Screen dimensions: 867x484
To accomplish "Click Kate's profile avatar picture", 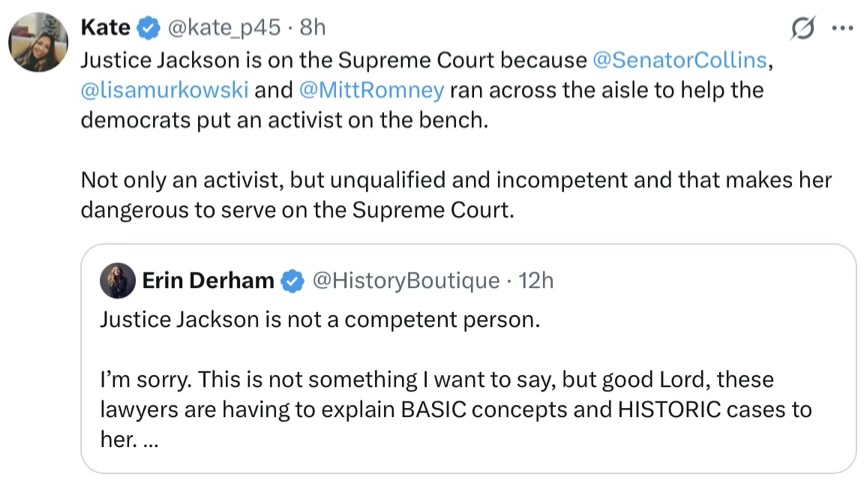I will (x=38, y=44).
